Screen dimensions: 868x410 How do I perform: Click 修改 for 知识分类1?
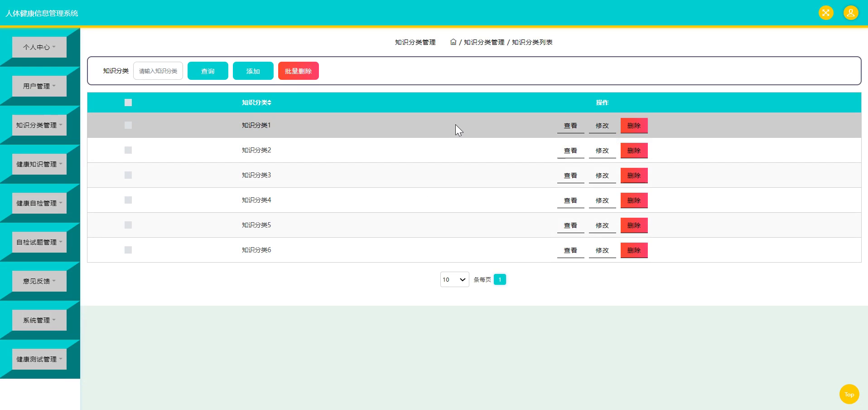(602, 126)
